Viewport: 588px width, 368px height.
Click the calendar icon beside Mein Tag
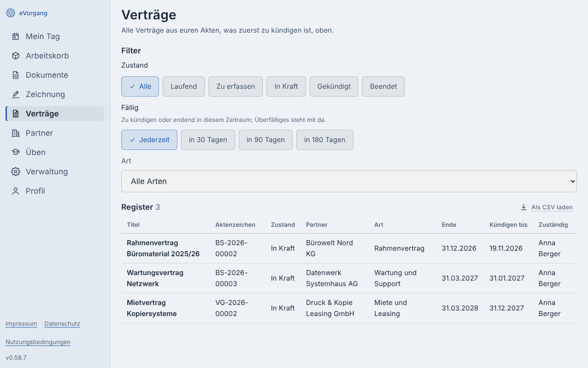point(16,36)
